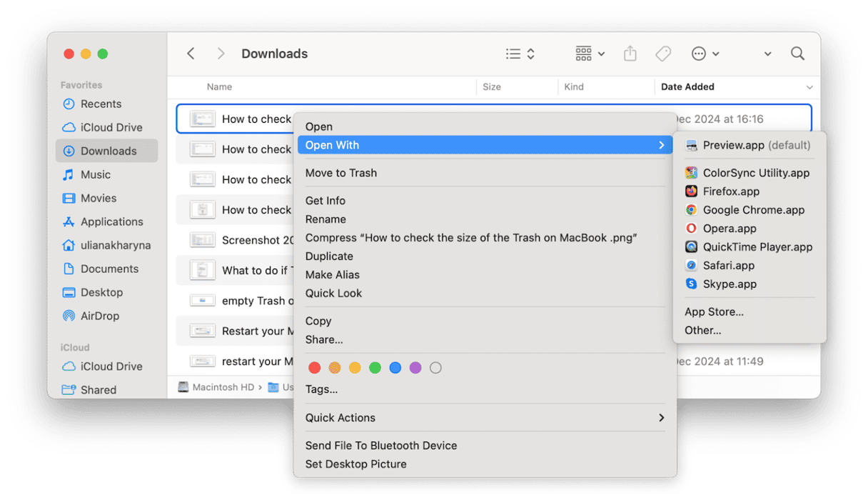Click the Tags icon in the toolbar
This screenshot has height=500, width=868.
[663, 54]
